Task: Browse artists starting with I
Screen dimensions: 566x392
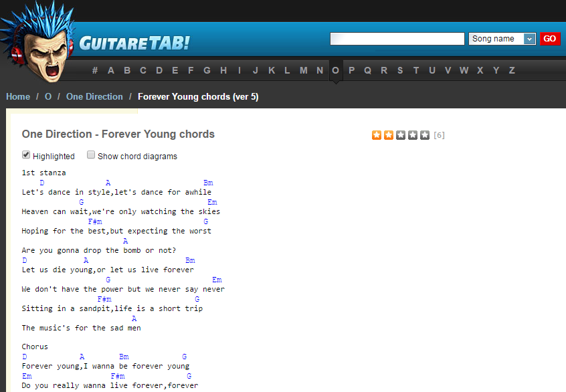Action: (240, 70)
